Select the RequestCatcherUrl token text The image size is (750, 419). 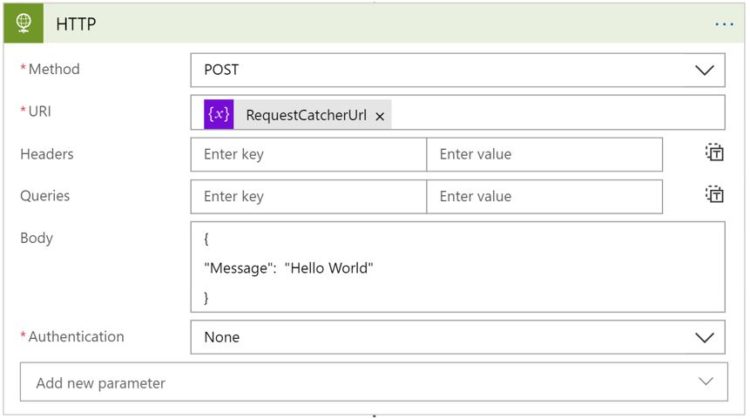pos(306,115)
